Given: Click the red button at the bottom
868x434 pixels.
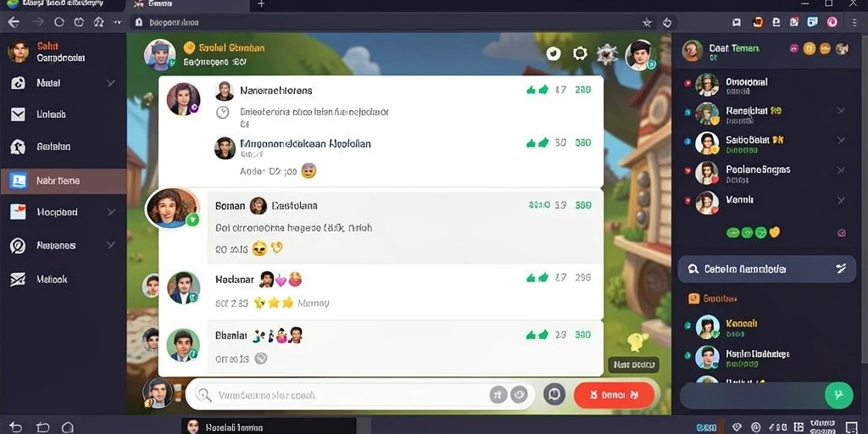Looking at the screenshot, I should 614,395.
